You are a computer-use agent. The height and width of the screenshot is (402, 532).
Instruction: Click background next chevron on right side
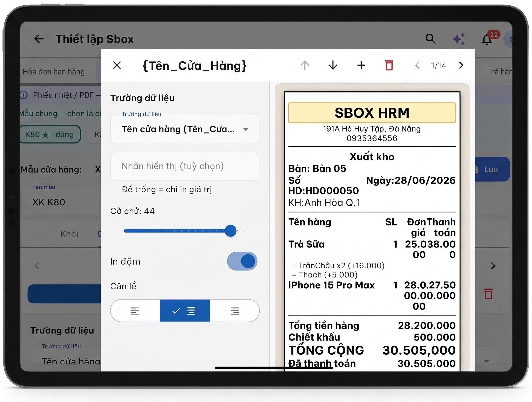click(x=493, y=266)
